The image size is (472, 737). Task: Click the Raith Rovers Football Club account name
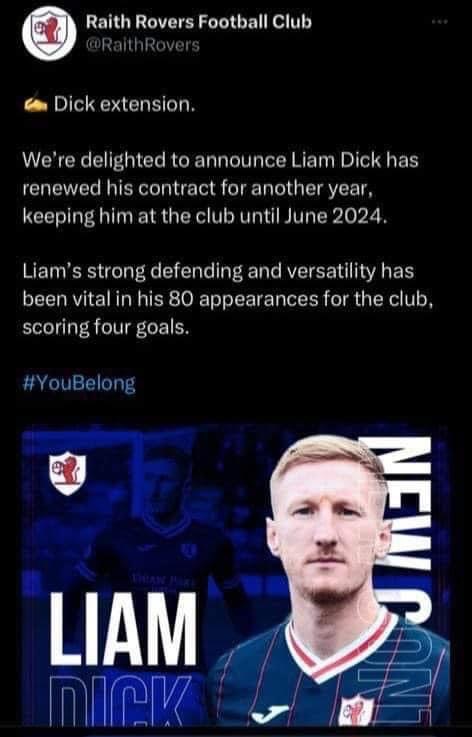tap(198, 22)
